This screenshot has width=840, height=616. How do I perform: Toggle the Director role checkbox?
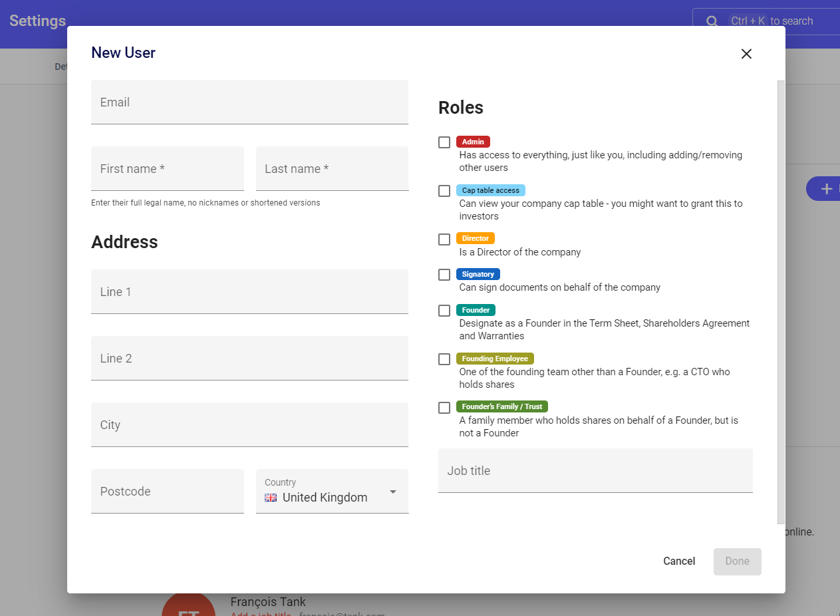click(444, 239)
